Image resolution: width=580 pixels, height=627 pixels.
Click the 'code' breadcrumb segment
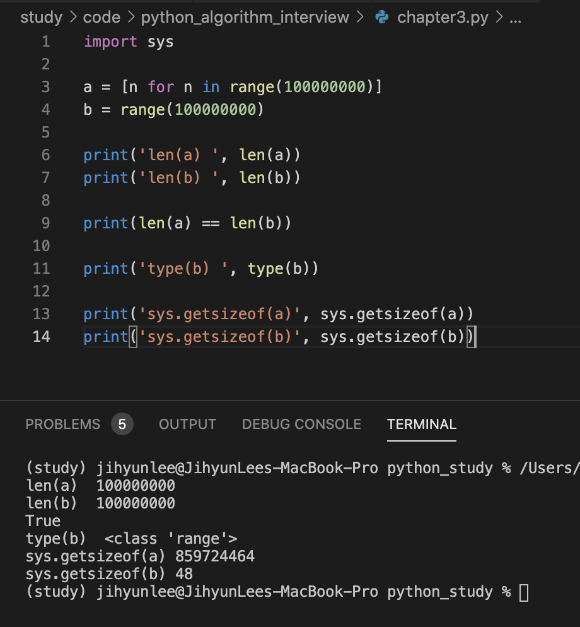coord(102,17)
